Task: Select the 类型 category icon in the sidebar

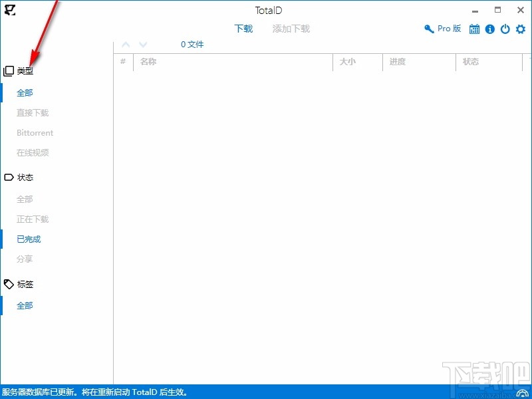Action: click(x=9, y=70)
